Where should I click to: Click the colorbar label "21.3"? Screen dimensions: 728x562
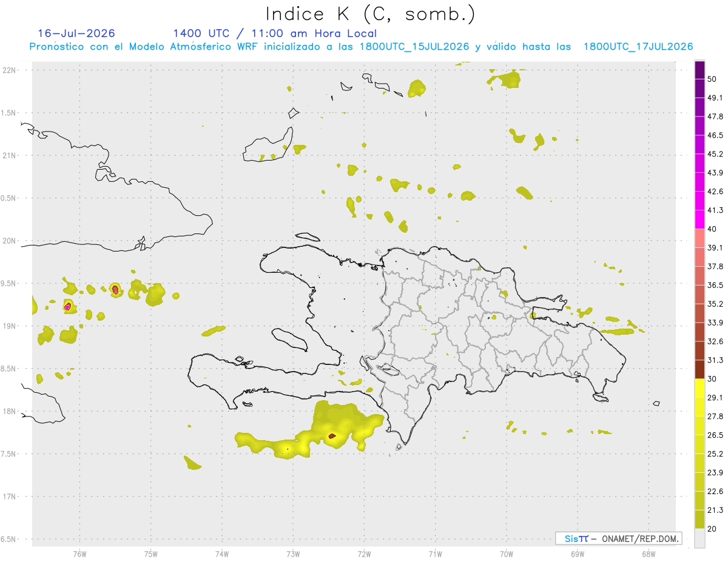[715, 510]
